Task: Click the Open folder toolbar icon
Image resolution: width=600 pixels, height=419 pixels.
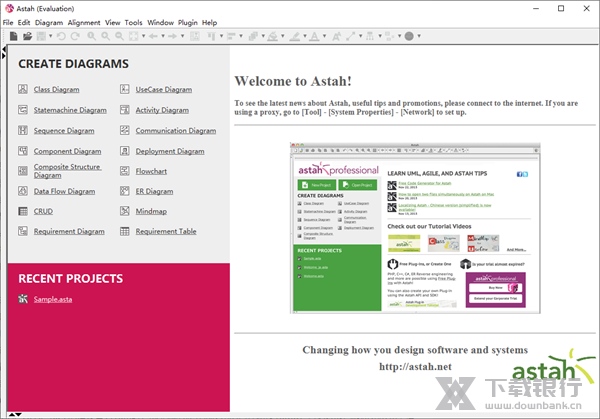Action: pyautogui.click(x=28, y=36)
